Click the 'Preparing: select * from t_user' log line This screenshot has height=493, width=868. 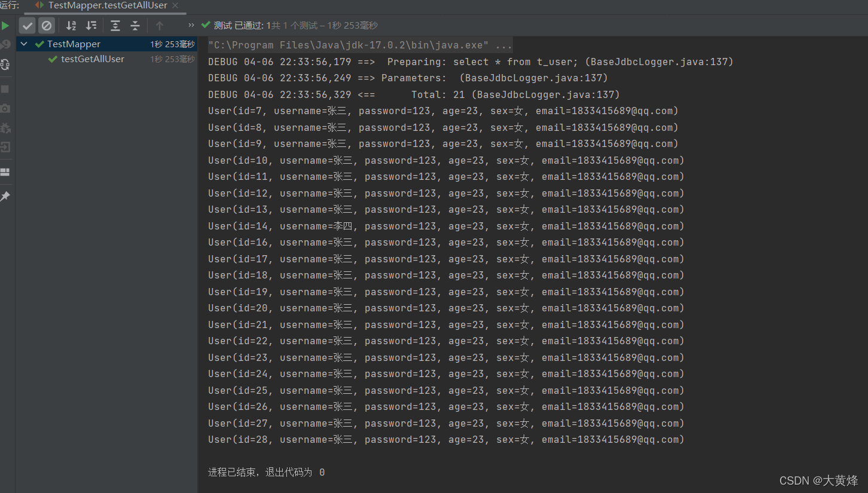470,62
